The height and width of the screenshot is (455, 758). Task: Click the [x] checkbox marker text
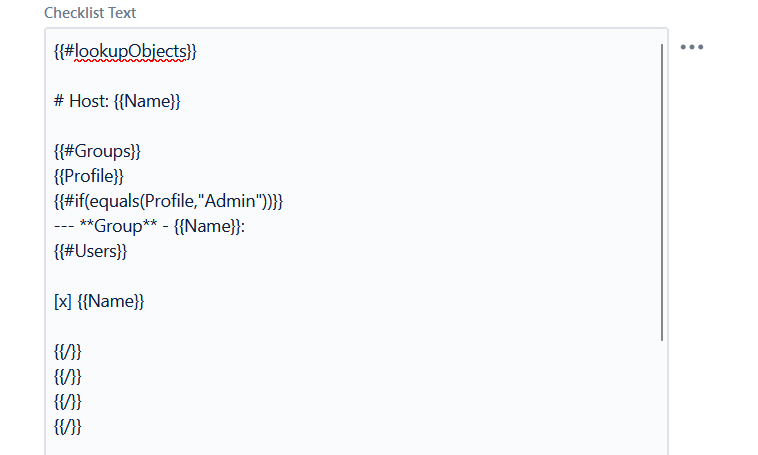click(x=63, y=302)
